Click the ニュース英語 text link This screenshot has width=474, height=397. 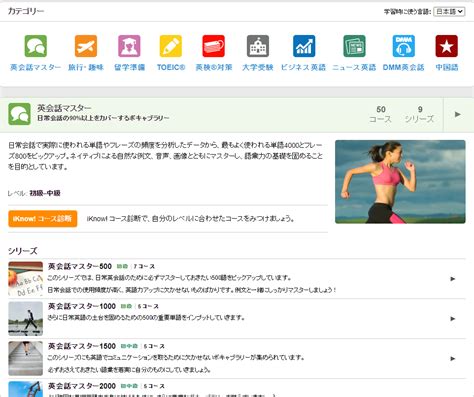[x=354, y=67]
